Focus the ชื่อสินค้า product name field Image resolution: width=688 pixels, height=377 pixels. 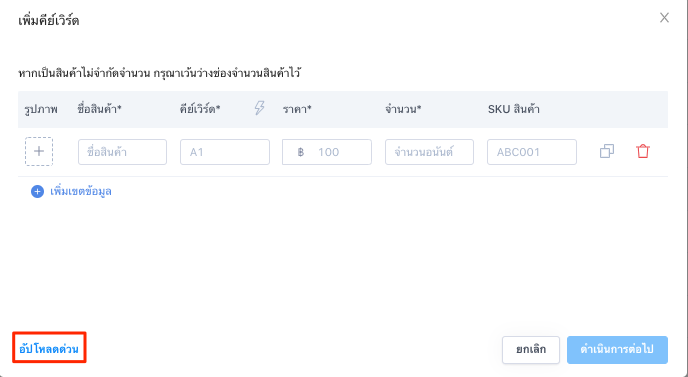(x=122, y=152)
